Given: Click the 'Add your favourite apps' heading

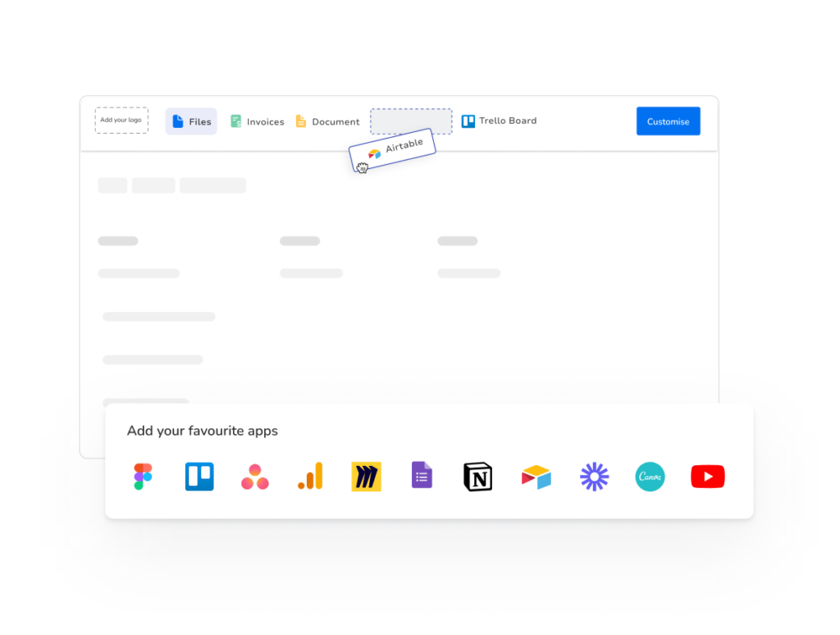Looking at the screenshot, I should coord(202,431).
